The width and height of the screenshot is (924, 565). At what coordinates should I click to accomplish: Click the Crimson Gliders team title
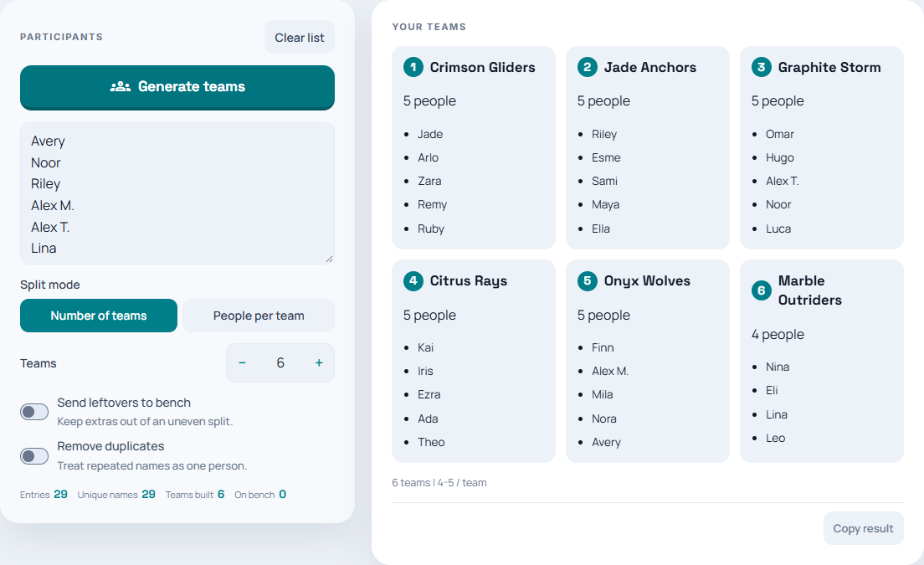point(483,67)
